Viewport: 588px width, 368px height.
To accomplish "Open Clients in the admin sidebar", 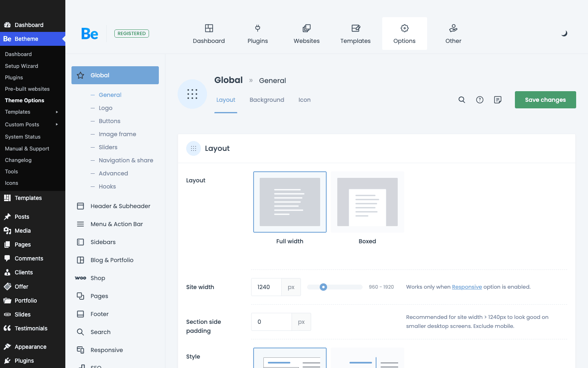I will click(x=33, y=272).
